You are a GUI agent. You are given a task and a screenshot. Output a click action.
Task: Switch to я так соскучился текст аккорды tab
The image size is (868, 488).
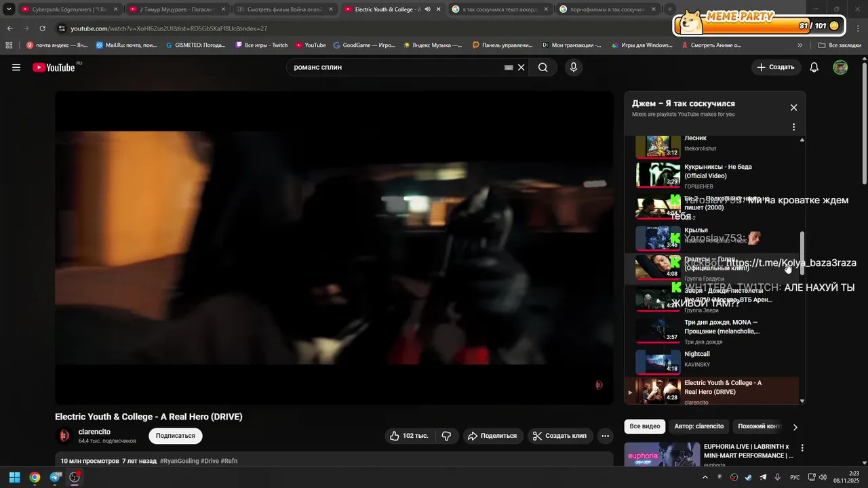500,9
